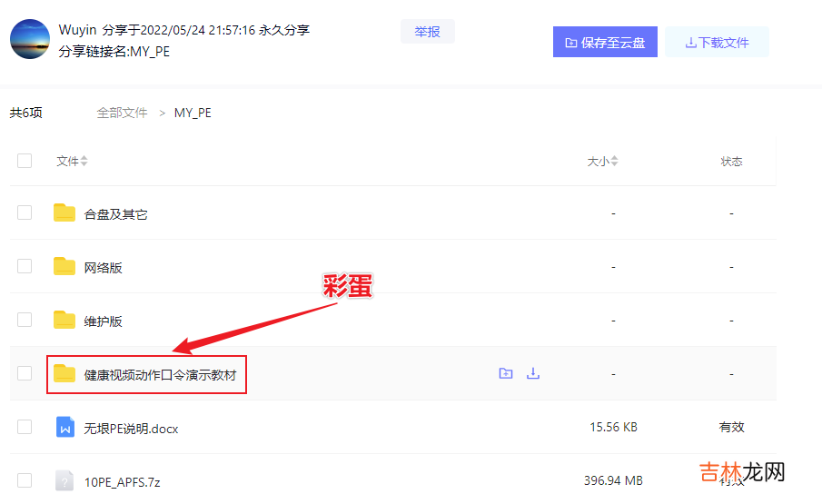Tick the checkbox for 网络版 folder
Screen dimensions: 822x504
[25, 267]
